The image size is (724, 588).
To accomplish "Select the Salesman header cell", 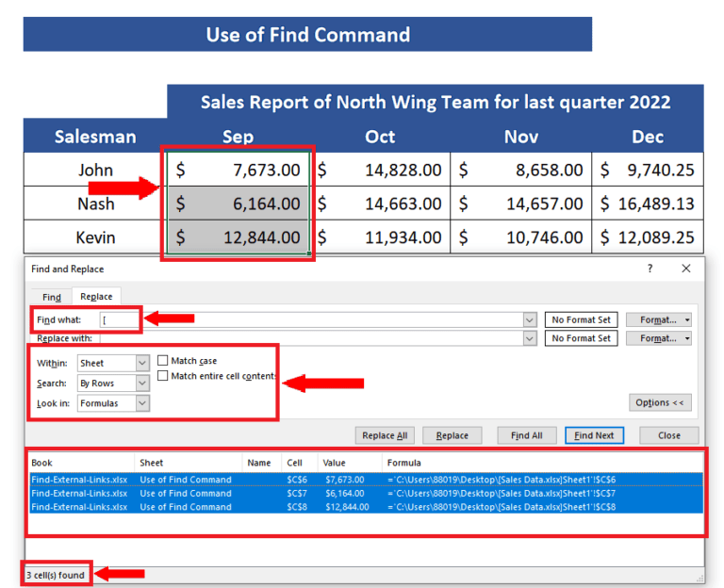I will [x=95, y=136].
